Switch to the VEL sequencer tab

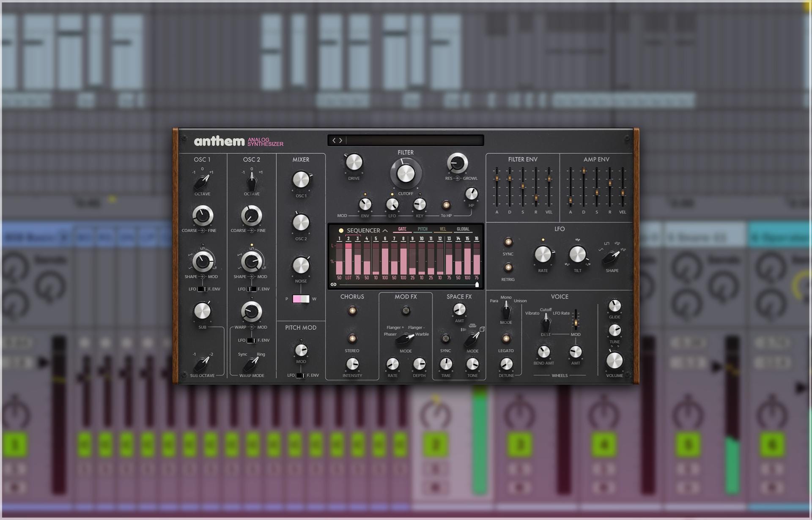coord(443,229)
